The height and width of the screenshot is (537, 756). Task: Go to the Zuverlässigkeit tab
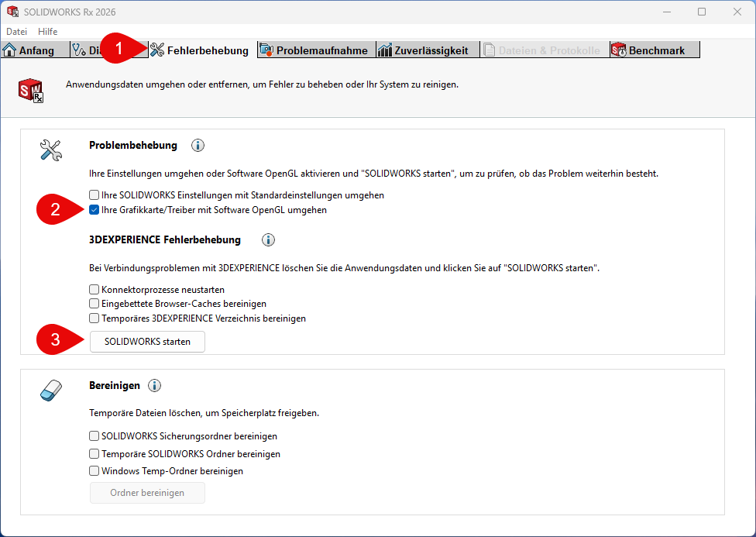point(426,50)
